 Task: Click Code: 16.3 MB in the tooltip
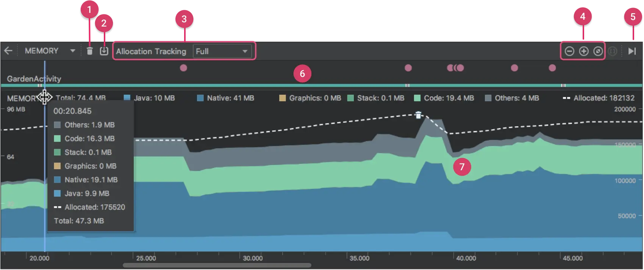pos(84,138)
